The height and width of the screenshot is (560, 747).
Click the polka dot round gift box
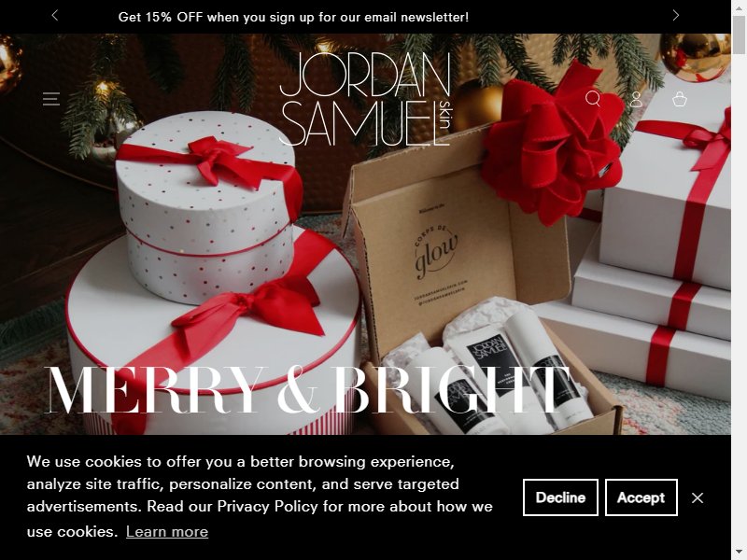point(205,209)
